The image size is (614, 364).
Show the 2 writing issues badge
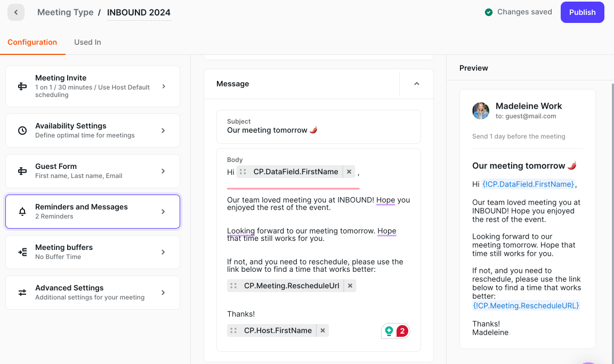click(x=402, y=331)
